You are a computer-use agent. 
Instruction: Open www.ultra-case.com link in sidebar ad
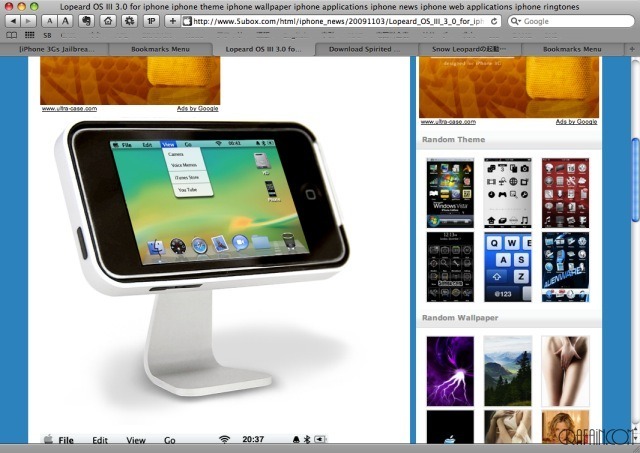coord(448,122)
